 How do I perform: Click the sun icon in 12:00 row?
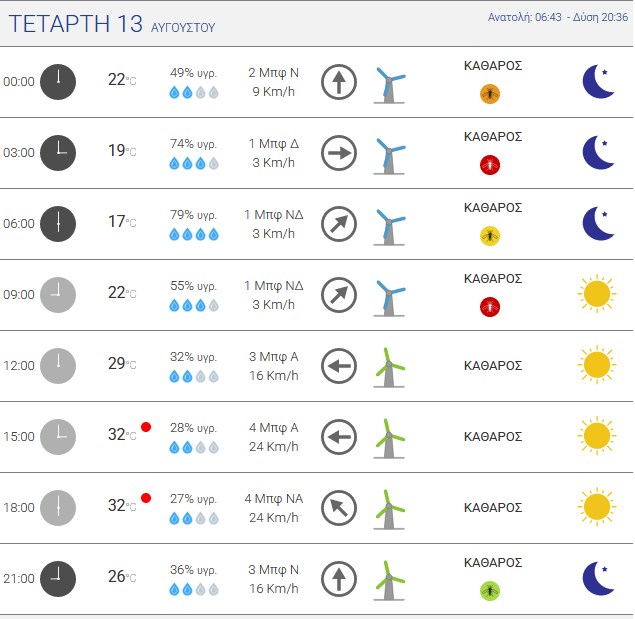[597, 365]
